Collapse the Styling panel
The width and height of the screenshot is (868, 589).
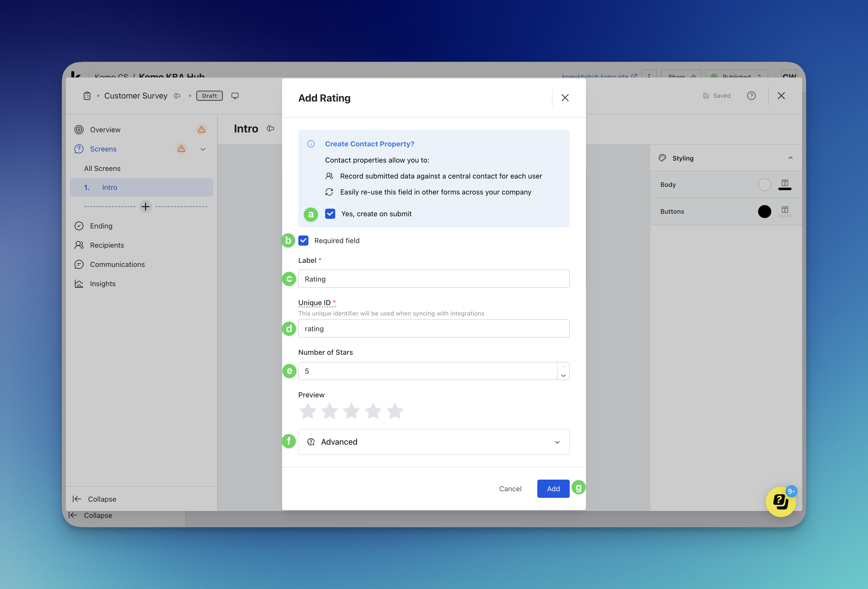pos(790,158)
